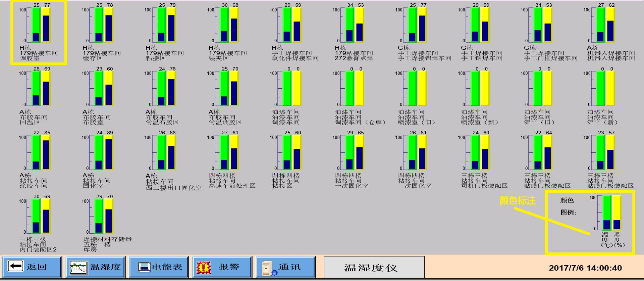Open the A栋 机器人焊接车间 gauge
The height and width of the screenshot is (281, 644).
[605, 25]
